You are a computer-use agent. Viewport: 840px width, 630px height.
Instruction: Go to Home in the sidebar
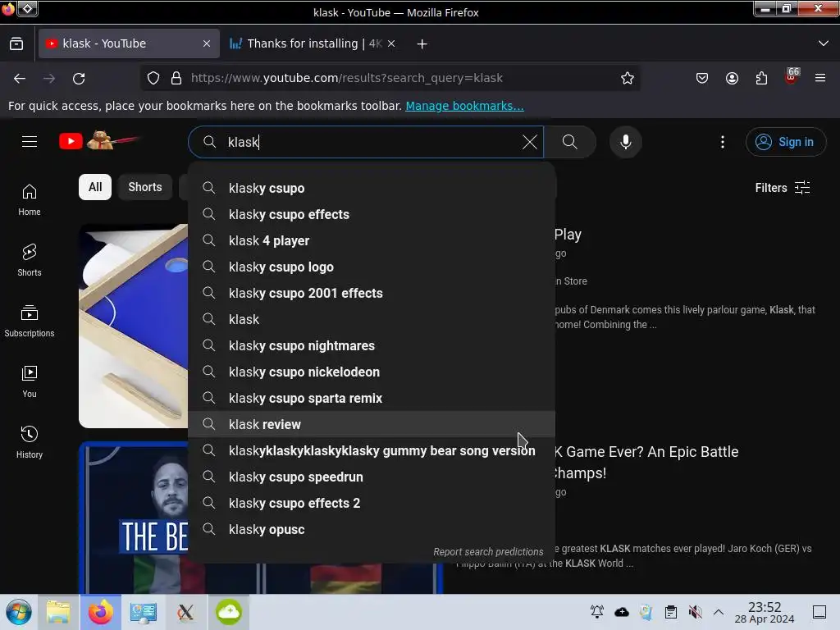tap(30, 200)
